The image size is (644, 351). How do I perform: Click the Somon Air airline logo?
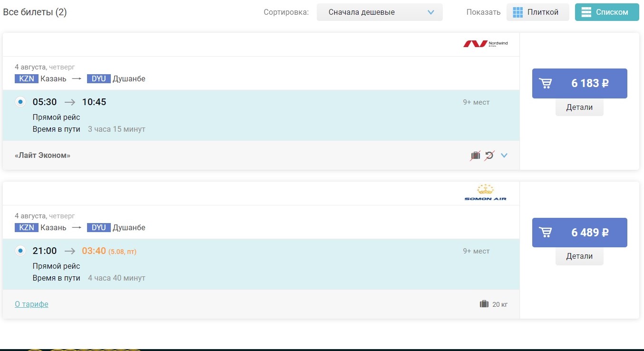(x=485, y=193)
